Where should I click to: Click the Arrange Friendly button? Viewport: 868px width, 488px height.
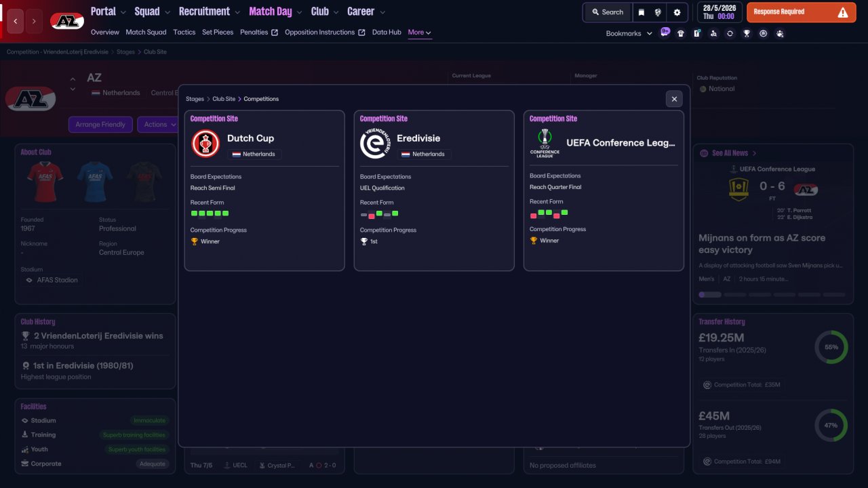pos(100,125)
